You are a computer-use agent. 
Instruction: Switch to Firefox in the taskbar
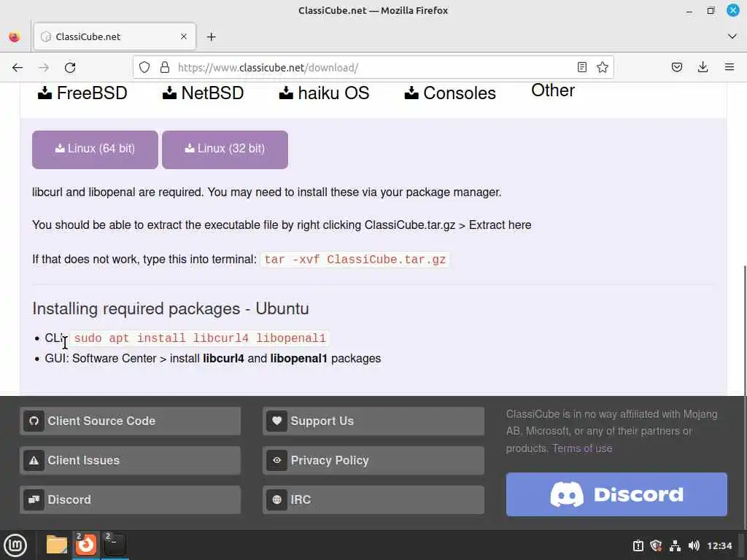tap(86, 545)
